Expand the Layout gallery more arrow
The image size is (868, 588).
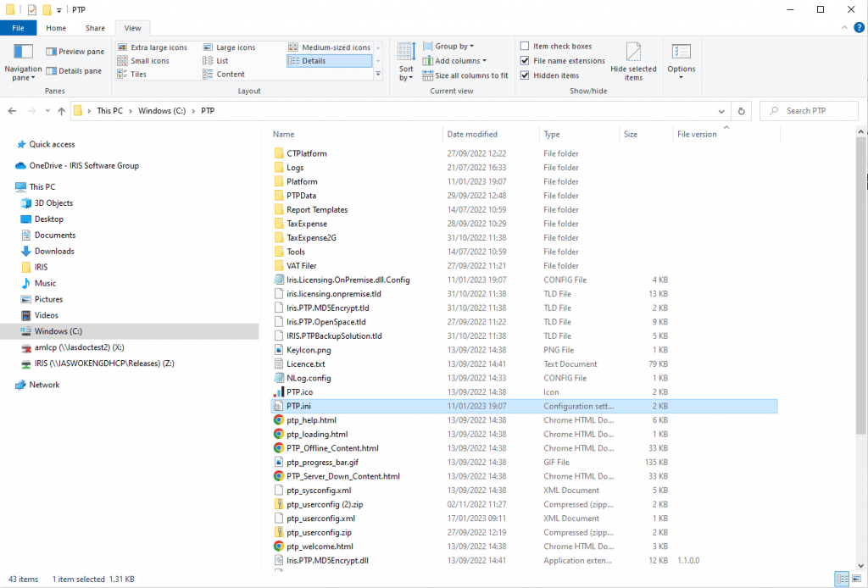pos(378,75)
